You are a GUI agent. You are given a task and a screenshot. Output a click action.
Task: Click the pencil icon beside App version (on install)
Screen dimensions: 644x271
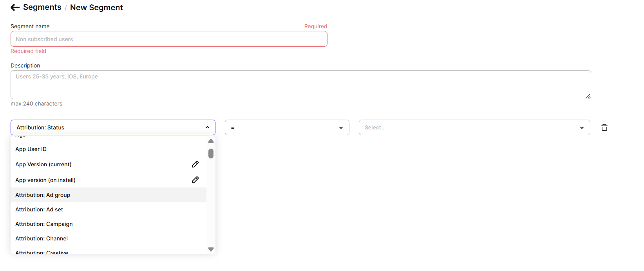(x=195, y=180)
